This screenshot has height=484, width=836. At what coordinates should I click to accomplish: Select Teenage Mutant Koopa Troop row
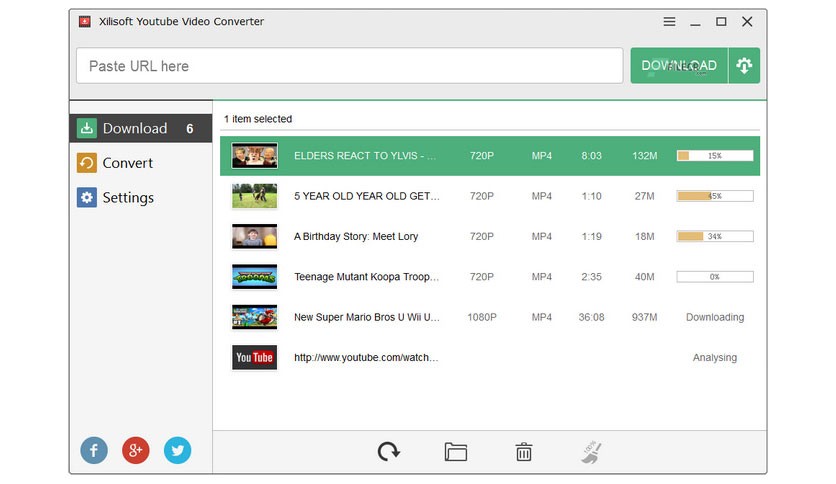490,277
